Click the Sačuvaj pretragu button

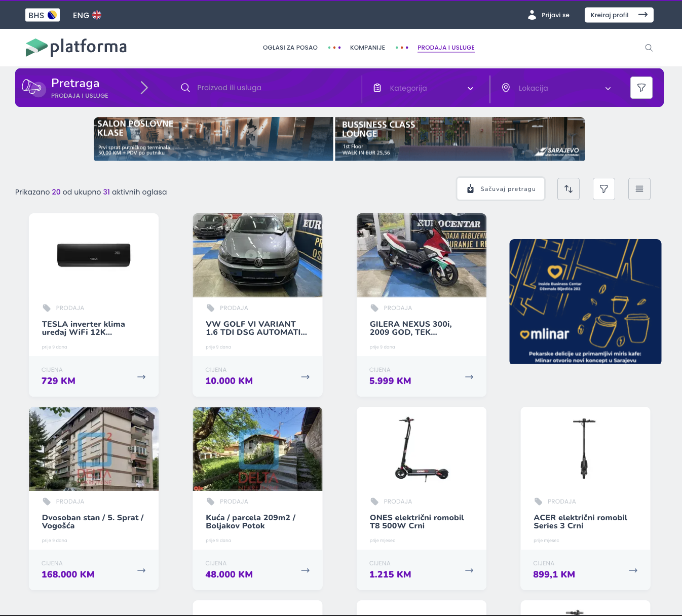(501, 189)
